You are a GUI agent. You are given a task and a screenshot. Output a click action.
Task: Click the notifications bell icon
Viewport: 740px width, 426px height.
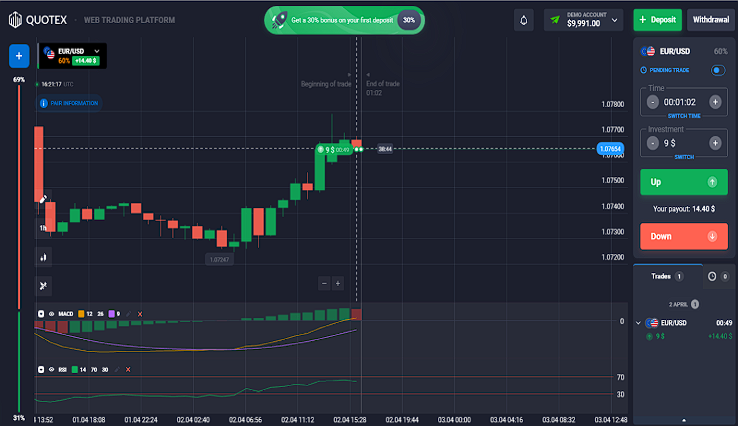[525, 19]
